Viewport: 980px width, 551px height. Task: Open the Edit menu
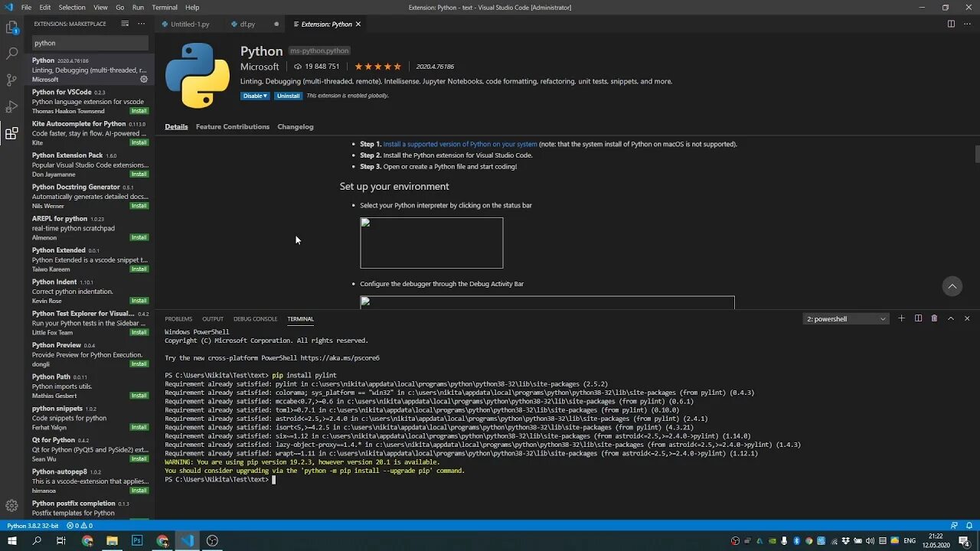45,7
